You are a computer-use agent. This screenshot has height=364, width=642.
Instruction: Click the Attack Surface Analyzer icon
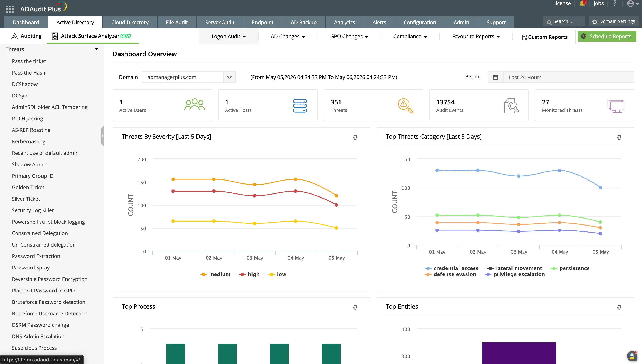(55, 36)
